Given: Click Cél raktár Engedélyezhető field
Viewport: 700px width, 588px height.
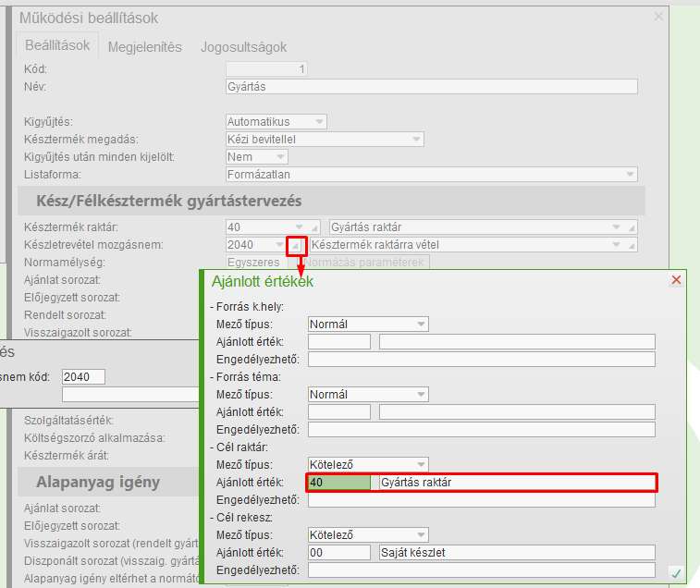Looking at the screenshot, I should point(481,500).
